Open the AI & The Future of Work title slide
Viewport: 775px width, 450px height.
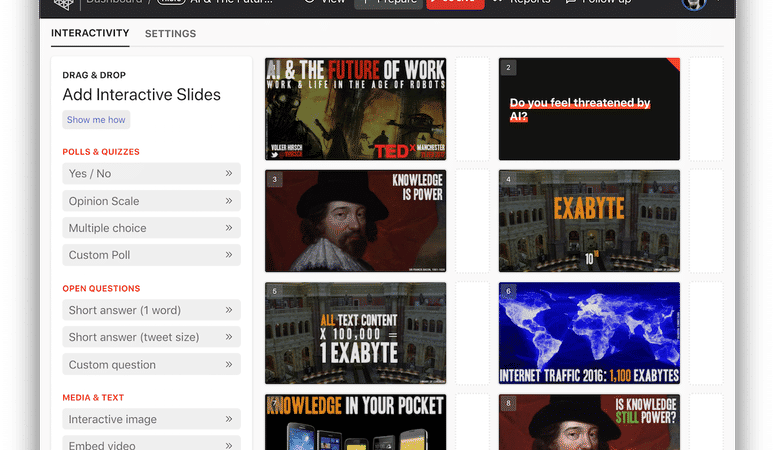[x=355, y=109]
